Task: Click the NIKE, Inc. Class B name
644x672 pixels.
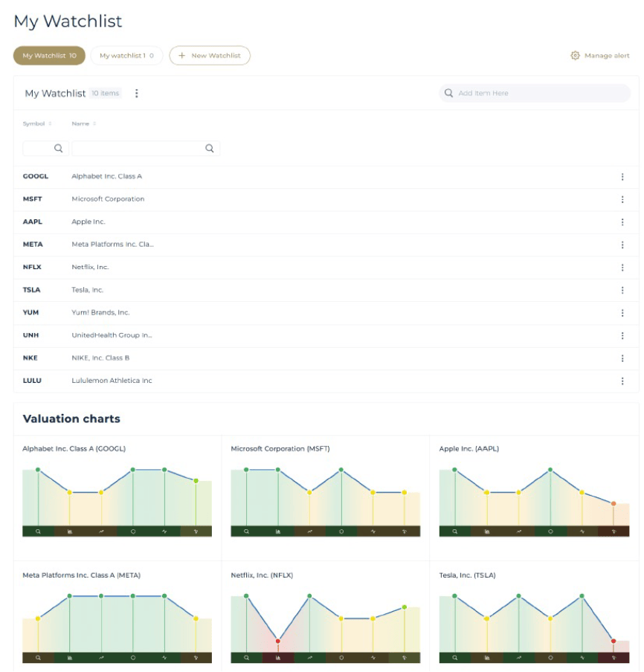Action: [100, 358]
